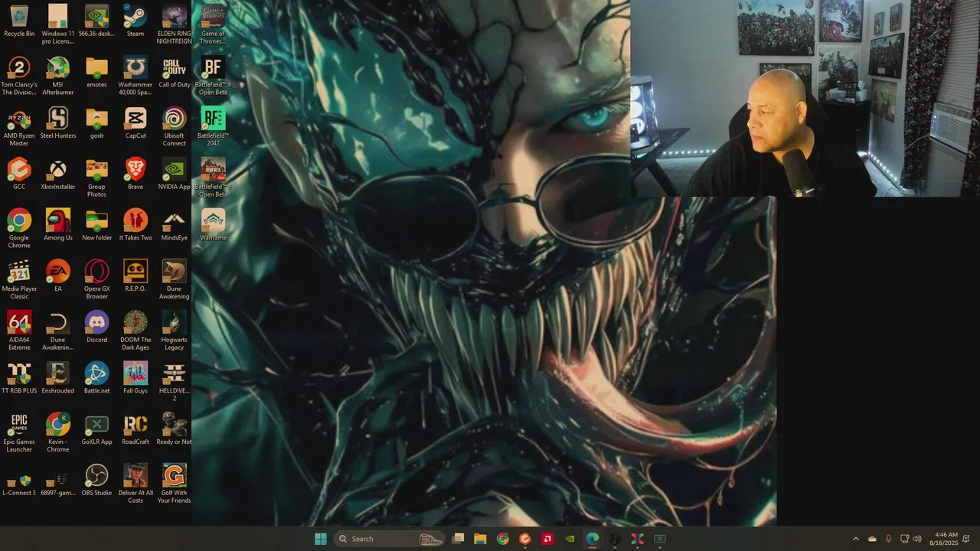980x551 pixels.
Task: Open Google Chrome desktop shortcut
Action: pyautogui.click(x=19, y=229)
